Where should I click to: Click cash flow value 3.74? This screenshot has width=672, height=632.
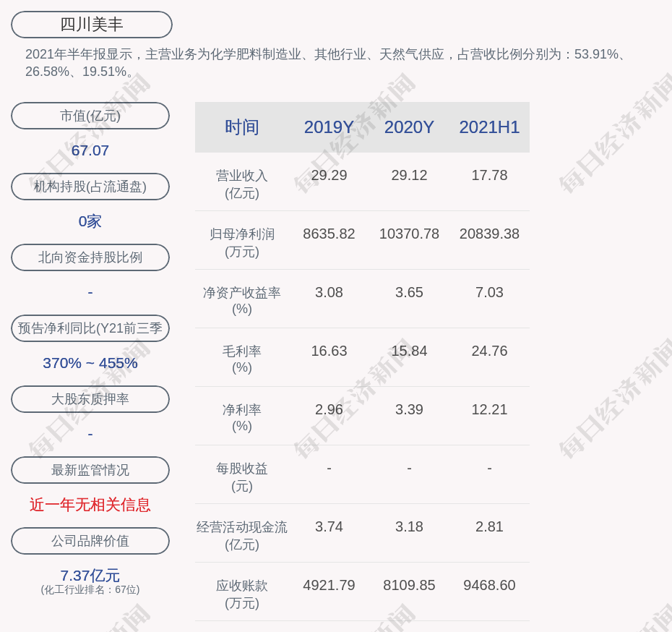pyautogui.click(x=329, y=526)
